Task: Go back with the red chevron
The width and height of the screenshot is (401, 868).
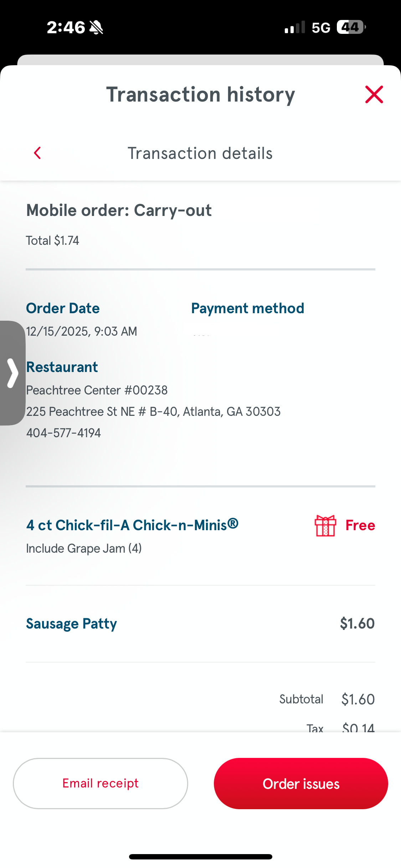Action: pos(37,153)
